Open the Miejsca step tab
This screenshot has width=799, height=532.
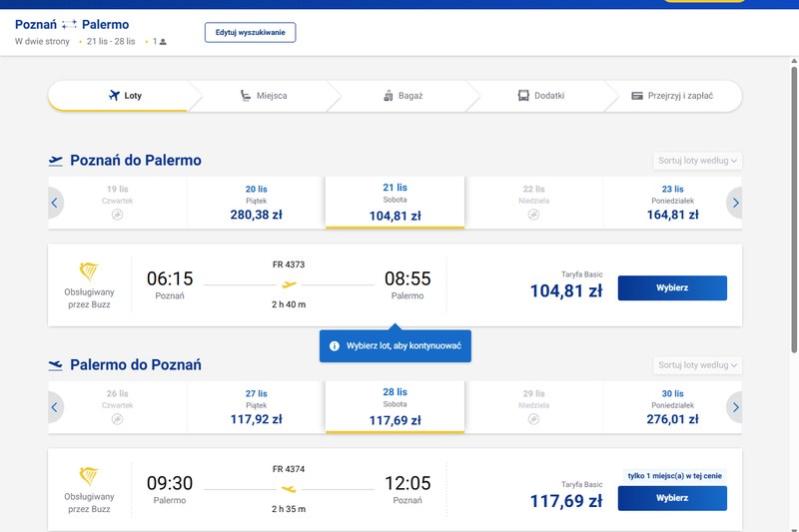tap(264, 96)
